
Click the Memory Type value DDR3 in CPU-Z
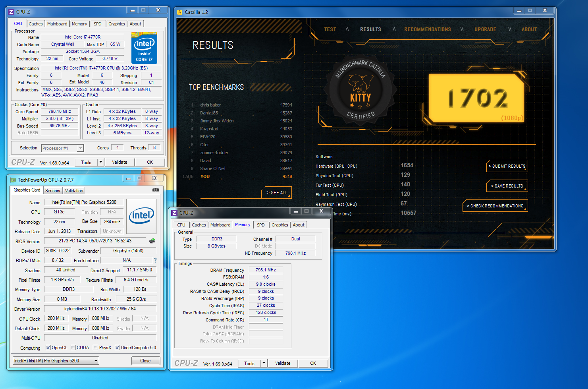click(217, 239)
